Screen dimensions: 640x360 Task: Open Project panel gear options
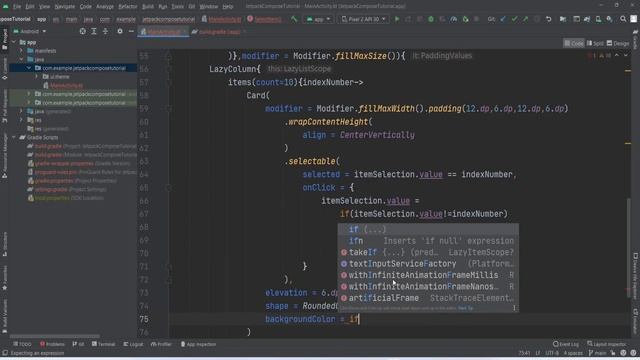point(120,31)
